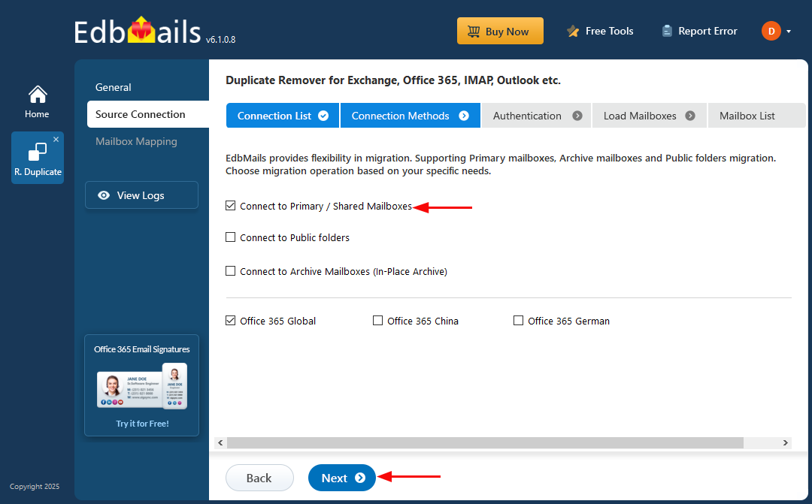Open the Report Error clipboard option
812x504 pixels.
pos(698,32)
